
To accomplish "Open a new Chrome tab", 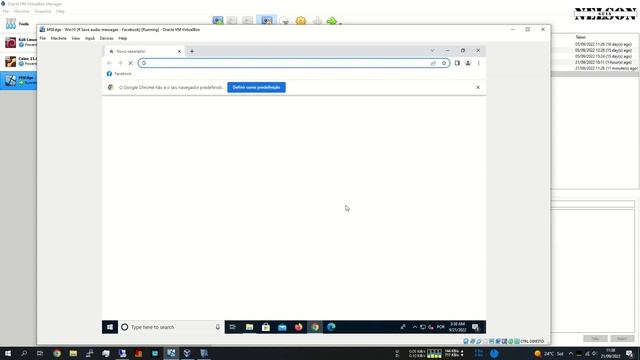I will [192, 51].
